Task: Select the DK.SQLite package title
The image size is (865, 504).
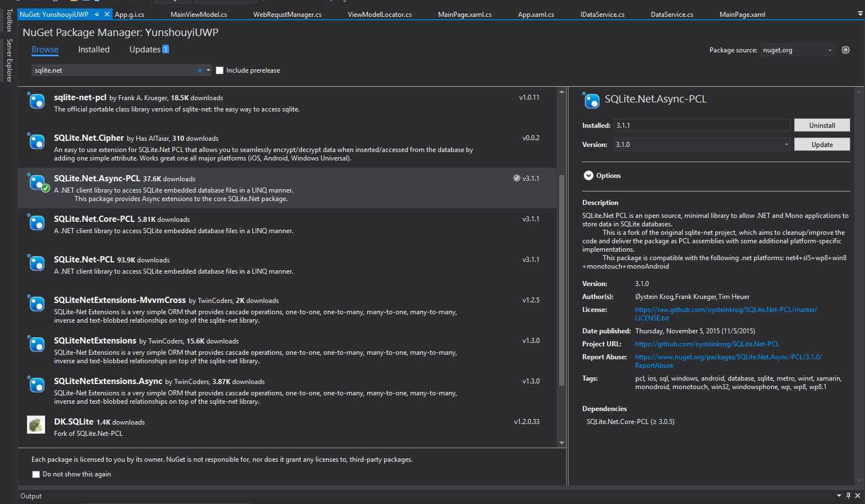Action: pos(74,422)
